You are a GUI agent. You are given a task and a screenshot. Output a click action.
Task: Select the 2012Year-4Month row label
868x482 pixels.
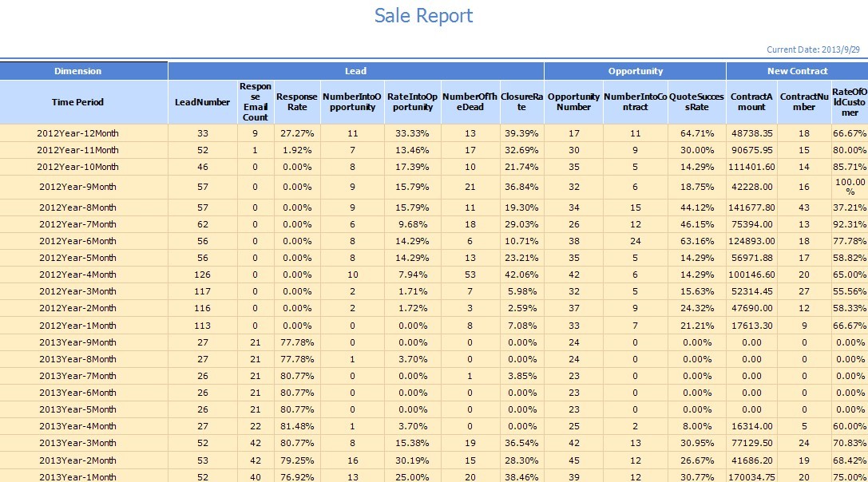point(77,275)
